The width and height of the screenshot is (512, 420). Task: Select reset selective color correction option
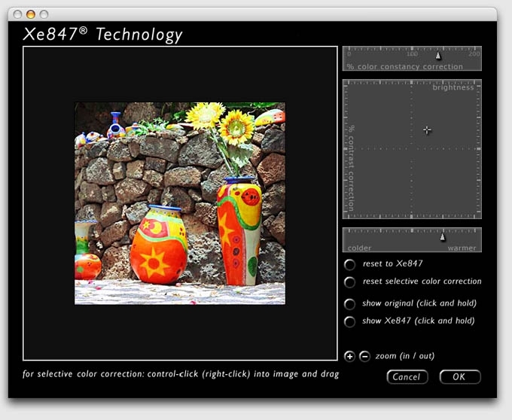coord(349,282)
